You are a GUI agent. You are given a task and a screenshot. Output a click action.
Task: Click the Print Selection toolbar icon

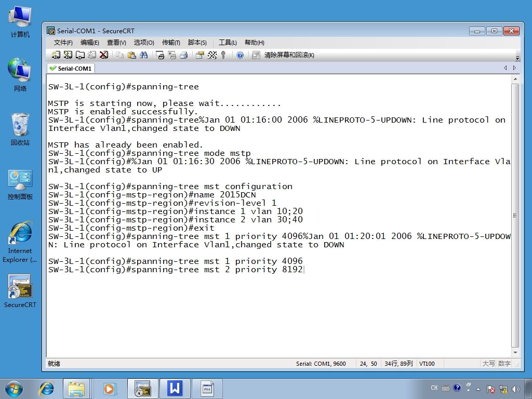172,55
